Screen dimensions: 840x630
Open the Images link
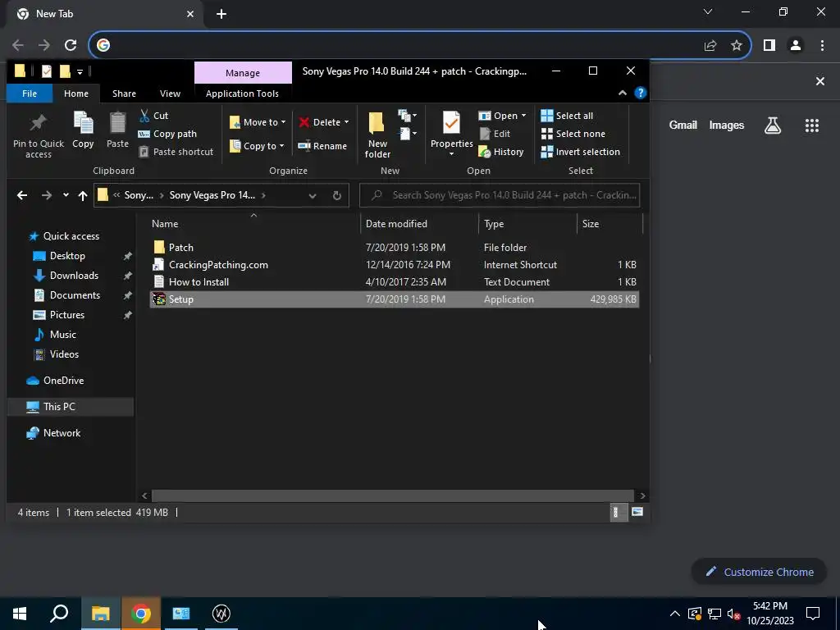(x=727, y=125)
